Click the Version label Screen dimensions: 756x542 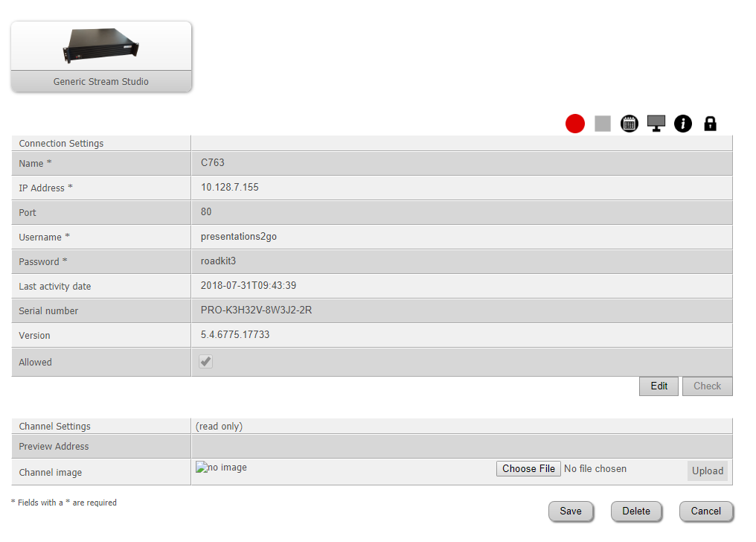[34, 336]
